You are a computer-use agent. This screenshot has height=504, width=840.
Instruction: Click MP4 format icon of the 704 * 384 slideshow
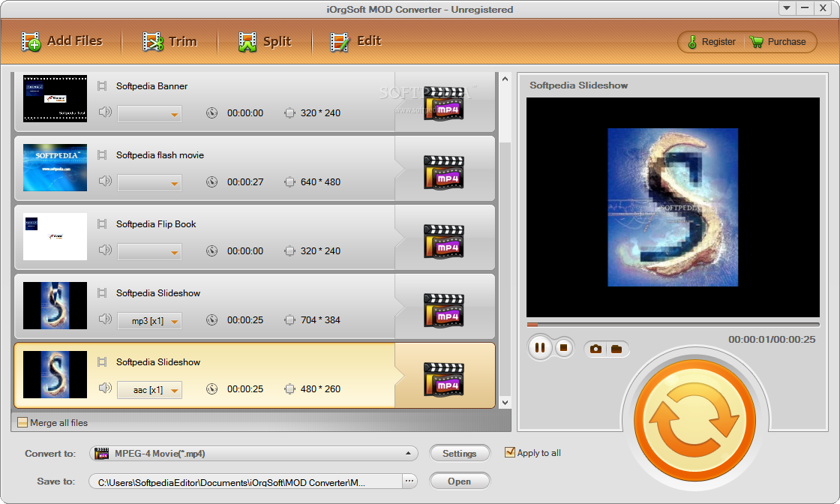[x=443, y=310]
